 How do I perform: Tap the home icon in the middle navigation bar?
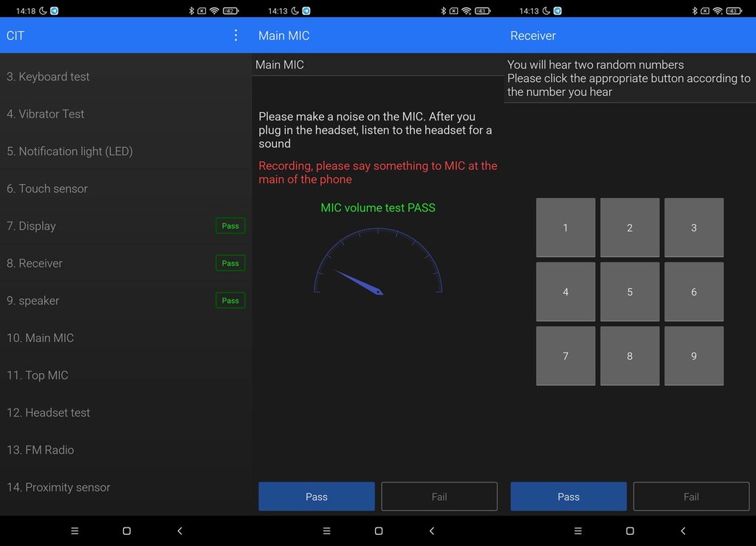click(378, 530)
